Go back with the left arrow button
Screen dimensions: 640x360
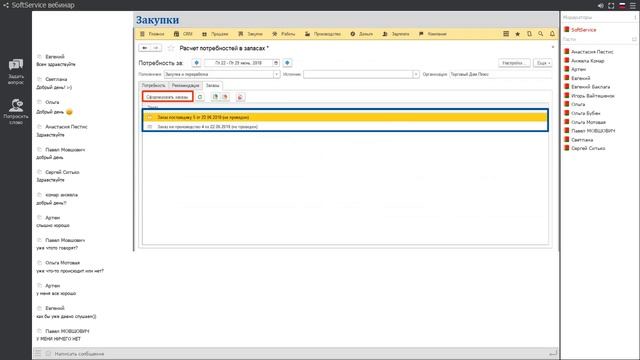point(144,48)
